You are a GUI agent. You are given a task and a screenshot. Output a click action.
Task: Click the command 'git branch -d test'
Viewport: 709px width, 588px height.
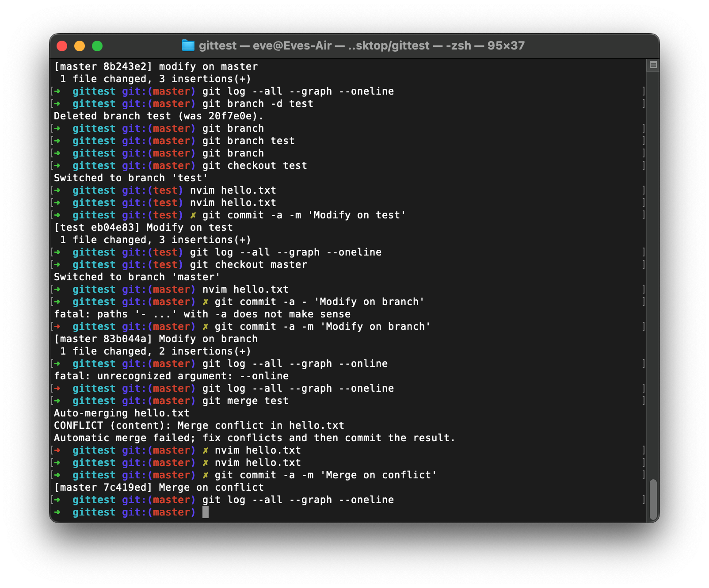click(258, 104)
